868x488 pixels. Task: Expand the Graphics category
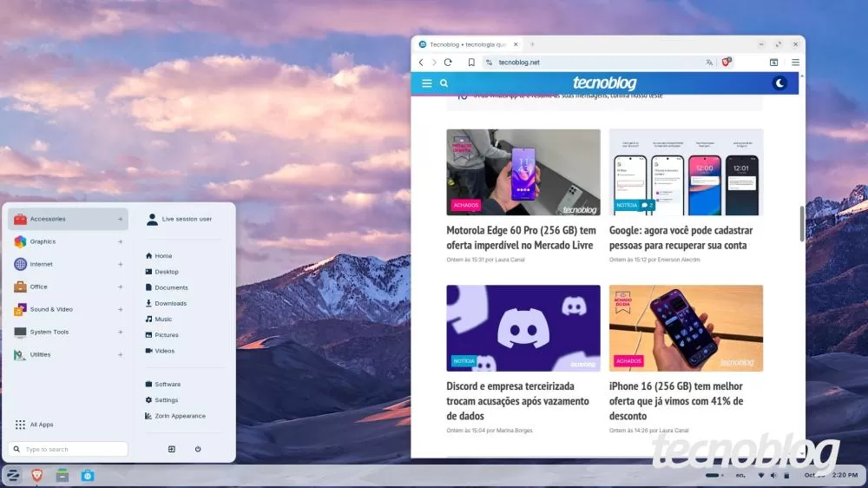click(68, 241)
